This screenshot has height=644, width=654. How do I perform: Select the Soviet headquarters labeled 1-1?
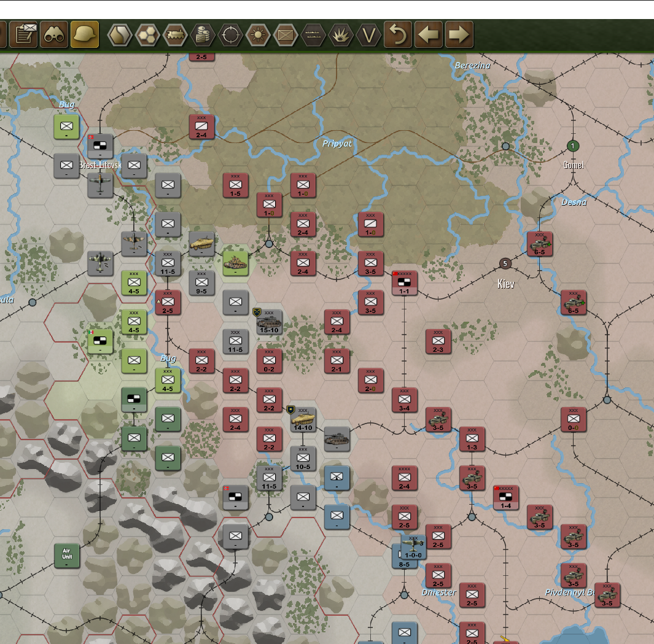pos(404,282)
